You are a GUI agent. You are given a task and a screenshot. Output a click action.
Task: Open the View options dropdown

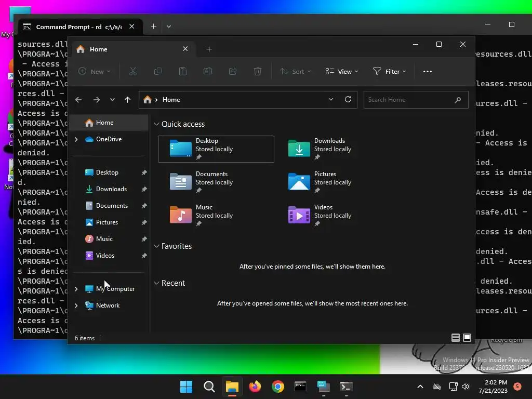[342, 71]
